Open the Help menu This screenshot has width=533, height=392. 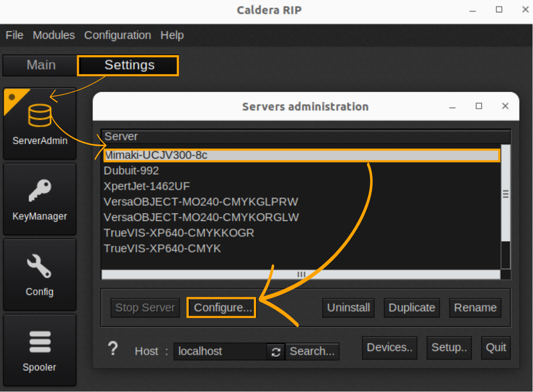pyautogui.click(x=172, y=35)
